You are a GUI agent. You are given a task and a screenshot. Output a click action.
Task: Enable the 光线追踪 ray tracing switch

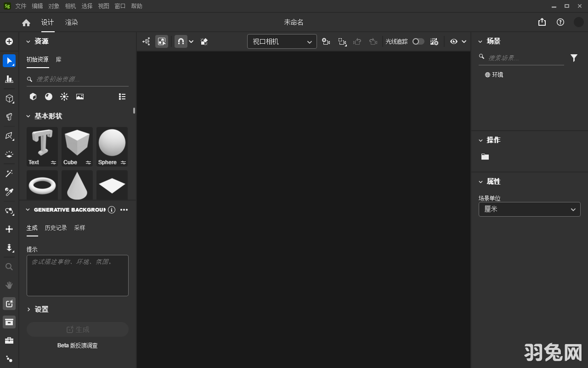418,41
